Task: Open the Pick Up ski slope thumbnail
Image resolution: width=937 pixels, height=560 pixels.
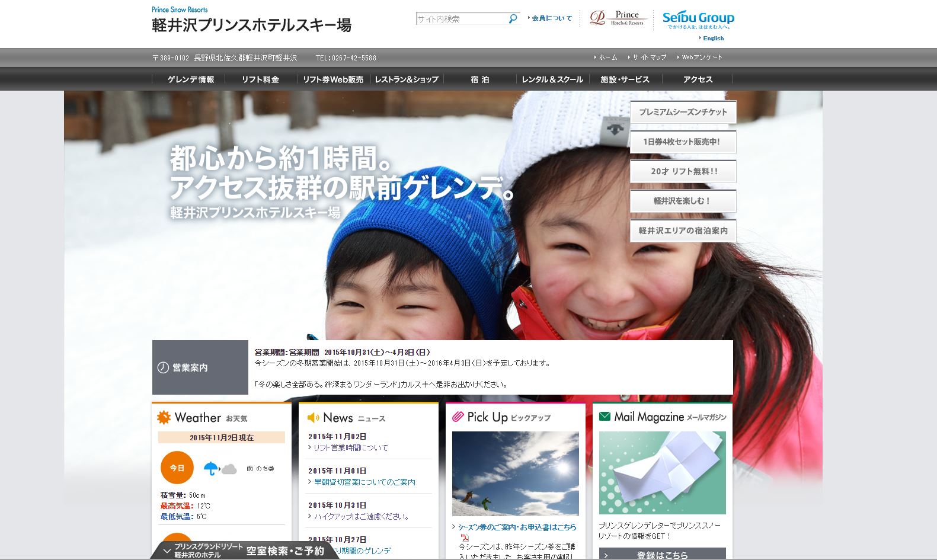Action: (516, 473)
